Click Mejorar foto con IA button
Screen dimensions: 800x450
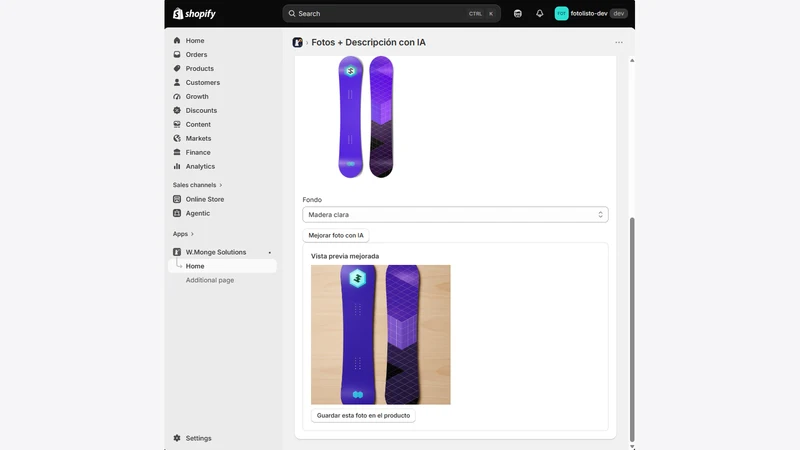[x=336, y=235]
